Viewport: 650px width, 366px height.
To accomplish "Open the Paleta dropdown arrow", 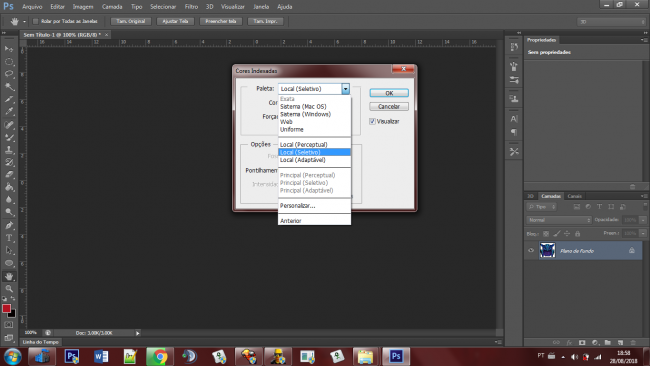I will [x=345, y=89].
